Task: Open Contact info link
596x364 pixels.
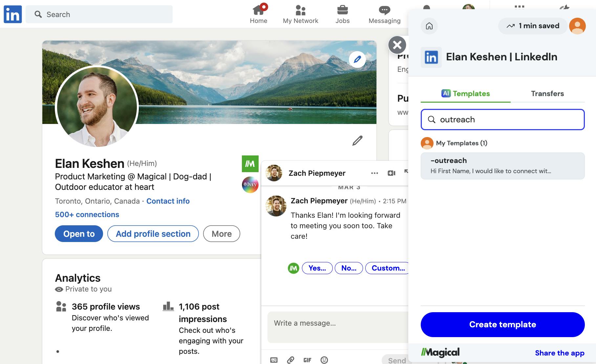Action: click(168, 201)
